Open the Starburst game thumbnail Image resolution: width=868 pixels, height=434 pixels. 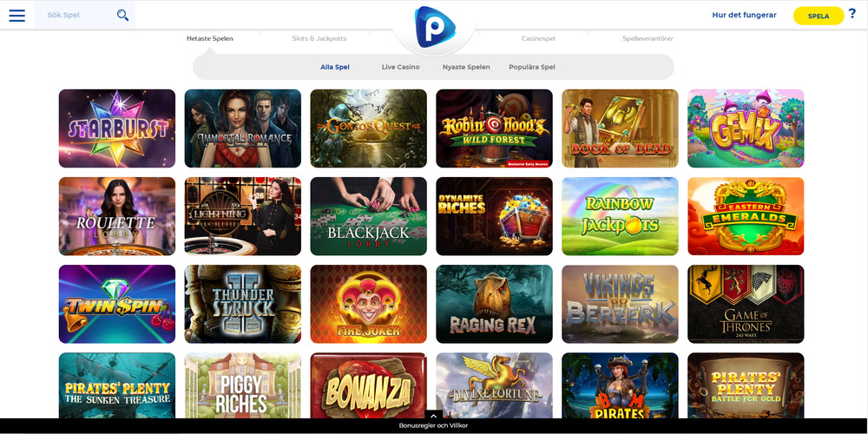[x=117, y=128]
